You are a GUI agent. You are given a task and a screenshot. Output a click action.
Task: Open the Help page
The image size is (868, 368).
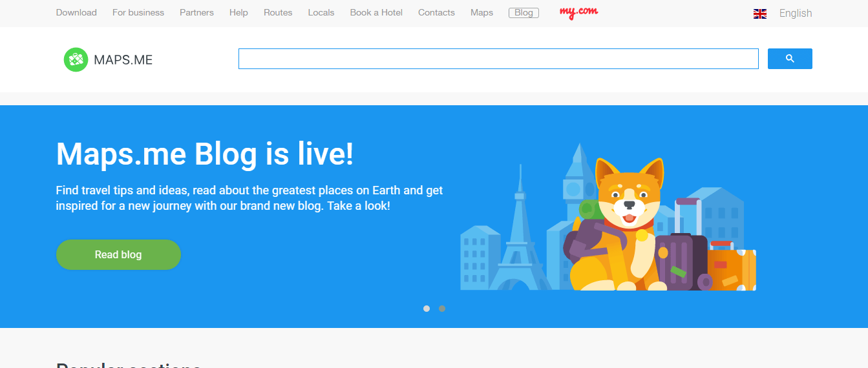point(238,12)
